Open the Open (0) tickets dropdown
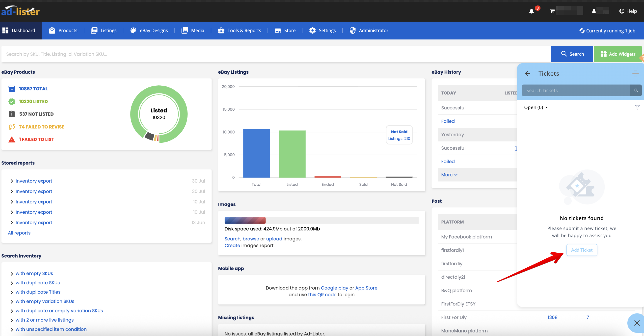The image size is (644, 336). 536,107
